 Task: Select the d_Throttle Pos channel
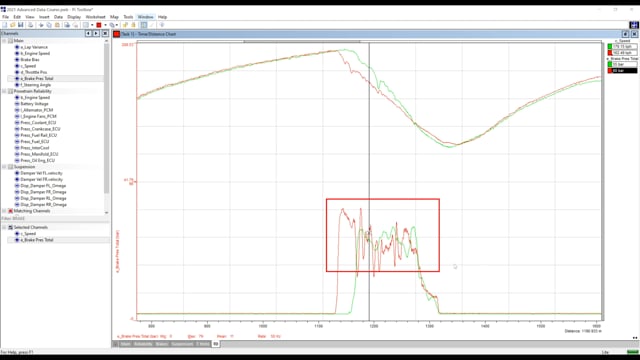33,72
